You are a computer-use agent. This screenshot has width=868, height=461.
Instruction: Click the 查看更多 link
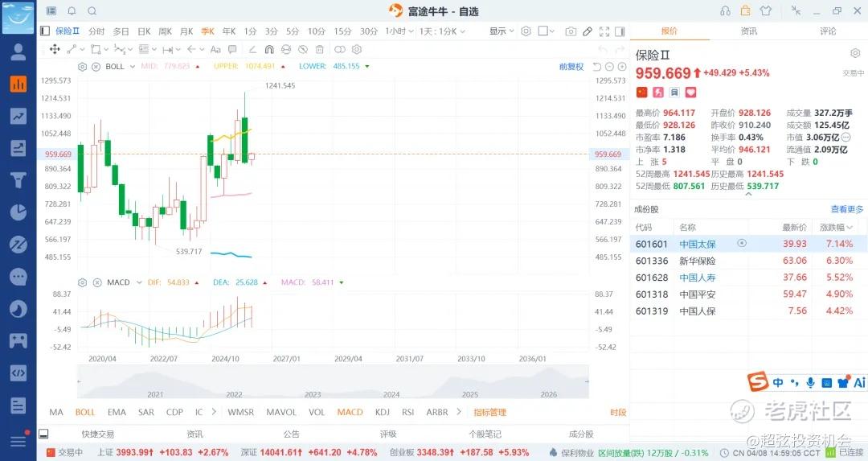847,209
